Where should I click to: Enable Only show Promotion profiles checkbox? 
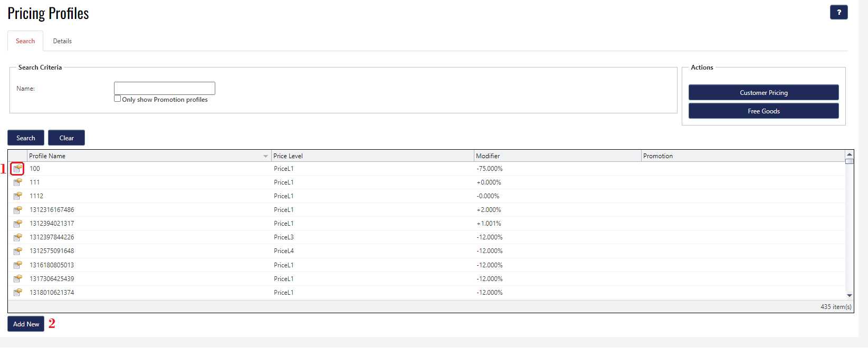(118, 99)
